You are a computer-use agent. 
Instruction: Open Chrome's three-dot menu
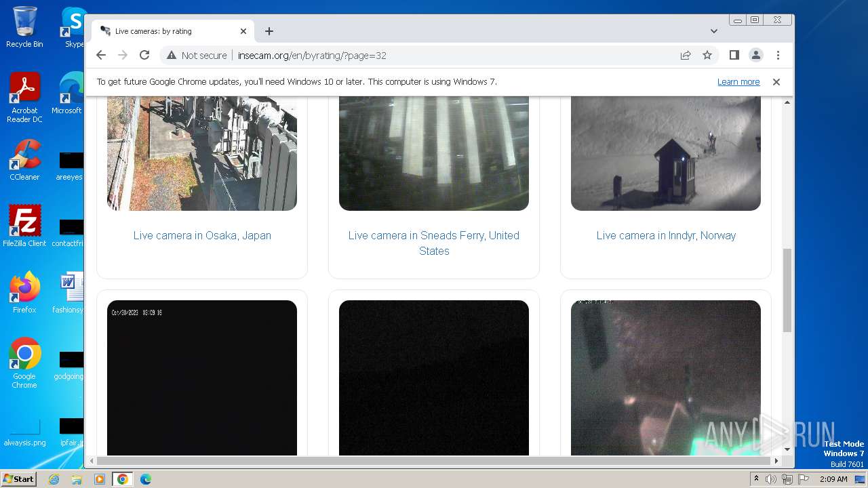pyautogui.click(x=778, y=56)
